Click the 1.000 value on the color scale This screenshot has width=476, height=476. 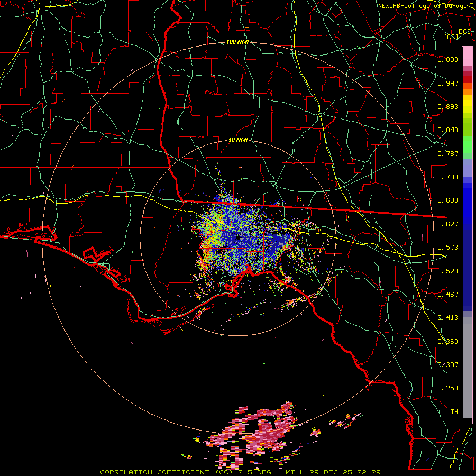pyautogui.click(x=448, y=59)
